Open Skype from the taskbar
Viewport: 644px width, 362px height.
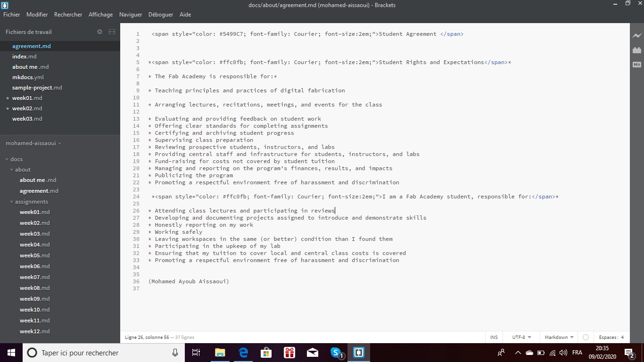coord(336,353)
